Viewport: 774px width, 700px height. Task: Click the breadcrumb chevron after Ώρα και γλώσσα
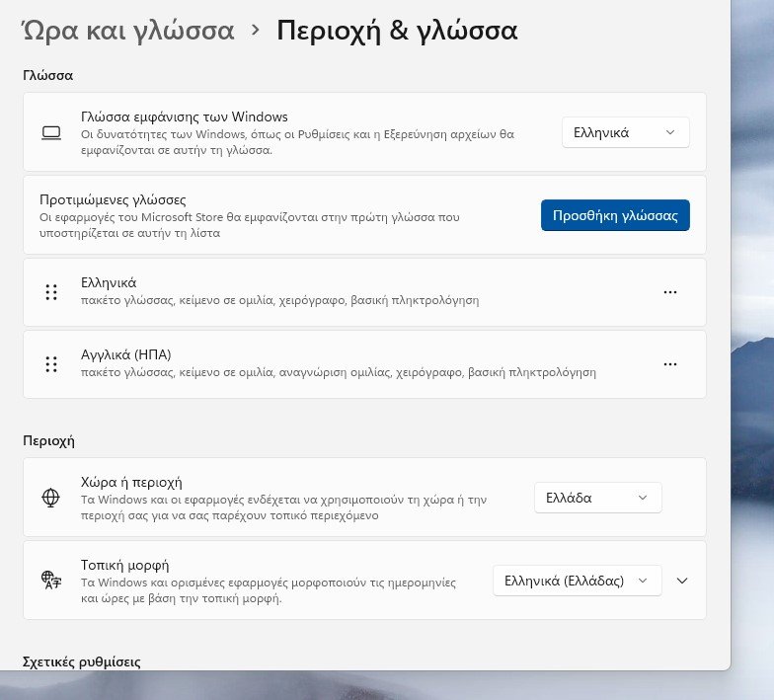(x=255, y=31)
